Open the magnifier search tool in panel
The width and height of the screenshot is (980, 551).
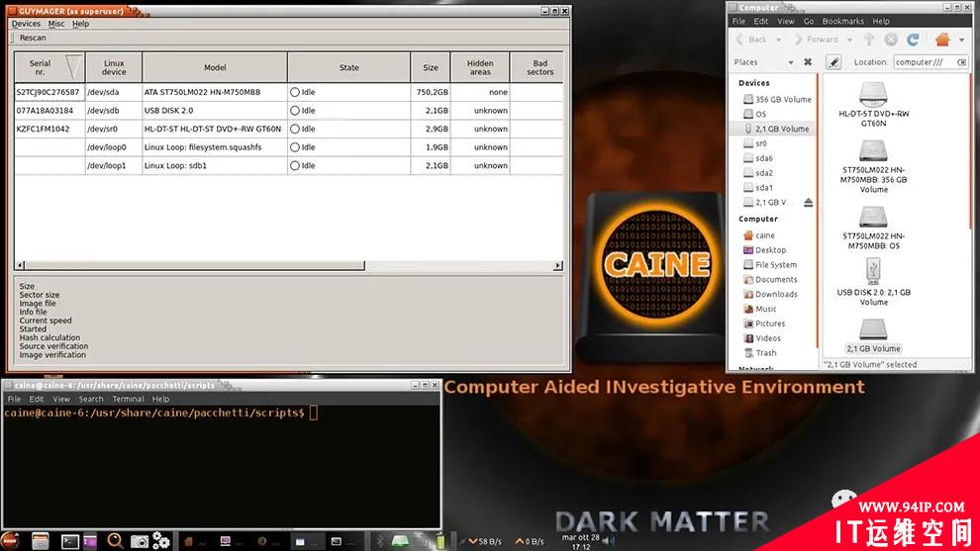point(115,541)
